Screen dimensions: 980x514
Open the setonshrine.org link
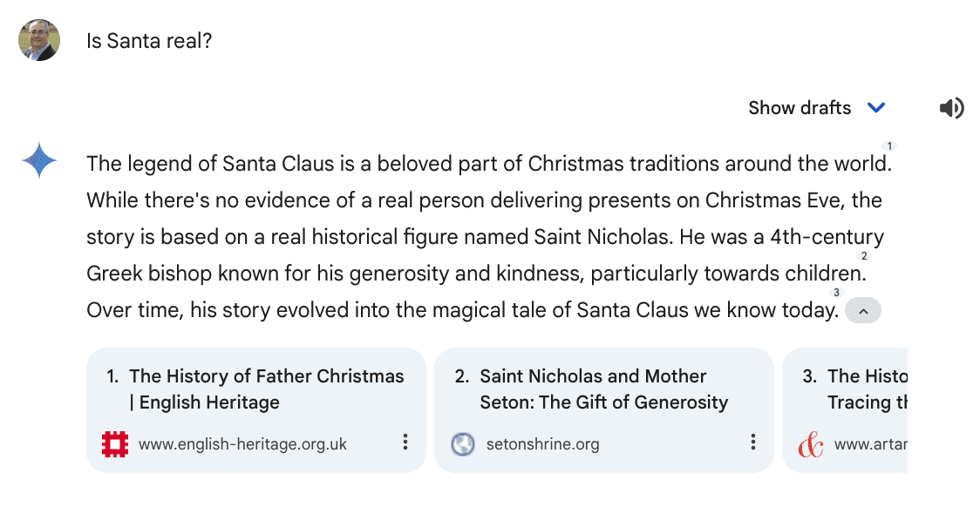click(542, 443)
